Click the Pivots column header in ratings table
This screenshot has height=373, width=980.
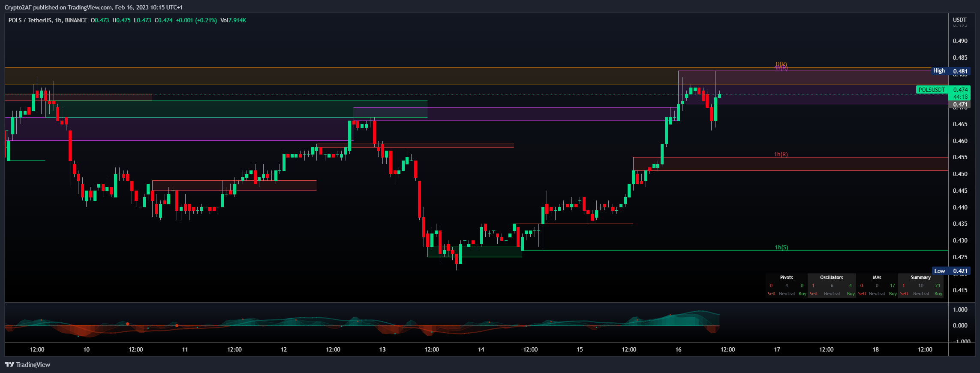click(x=787, y=277)
